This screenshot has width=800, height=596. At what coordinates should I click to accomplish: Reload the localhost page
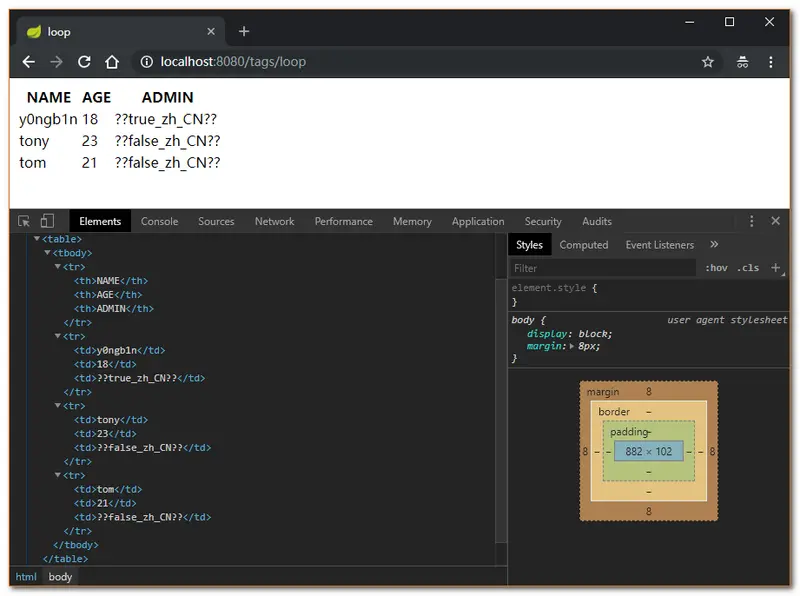(x=84, y=62)
